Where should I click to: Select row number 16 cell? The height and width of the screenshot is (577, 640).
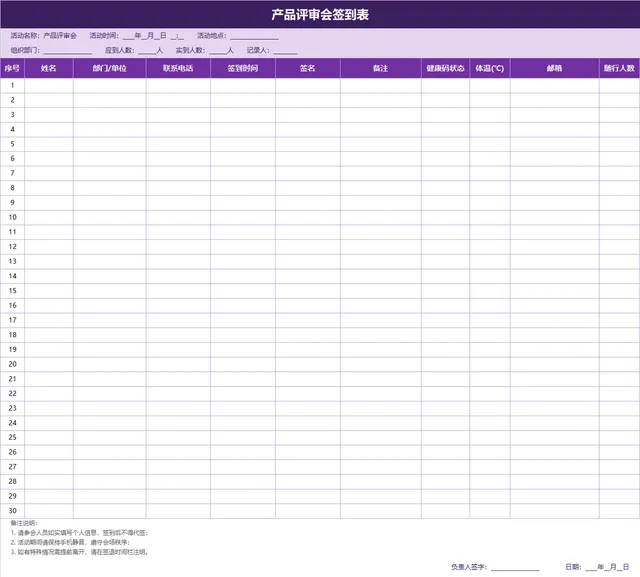[12, 306]
